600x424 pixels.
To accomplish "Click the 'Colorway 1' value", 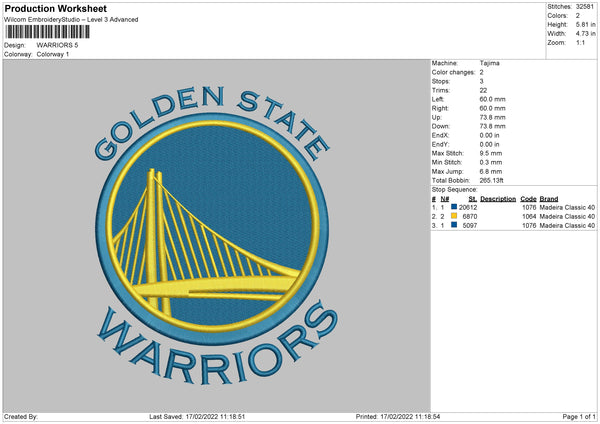I will coord(52,54).
